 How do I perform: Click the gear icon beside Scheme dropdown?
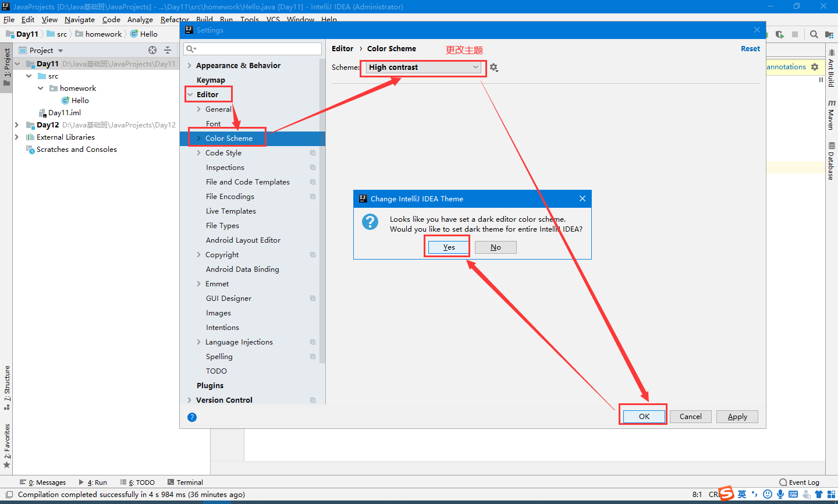(493, 68)
